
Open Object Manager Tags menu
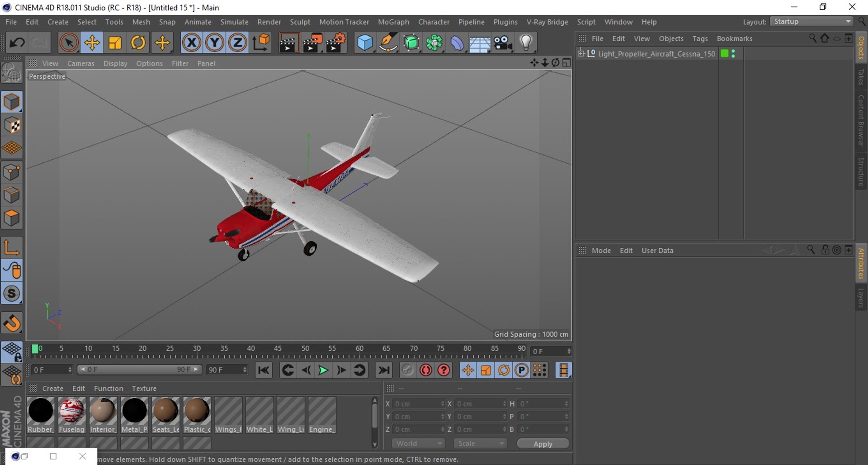click(700, 38)
